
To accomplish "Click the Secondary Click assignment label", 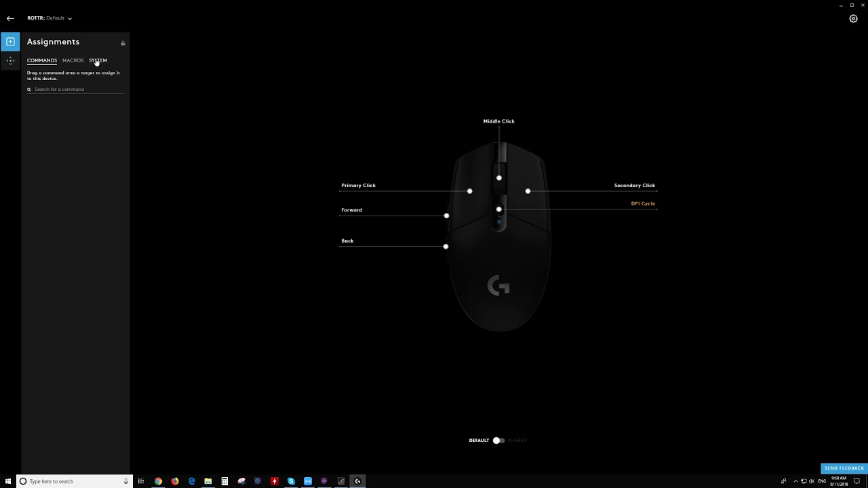I will 635,185.
